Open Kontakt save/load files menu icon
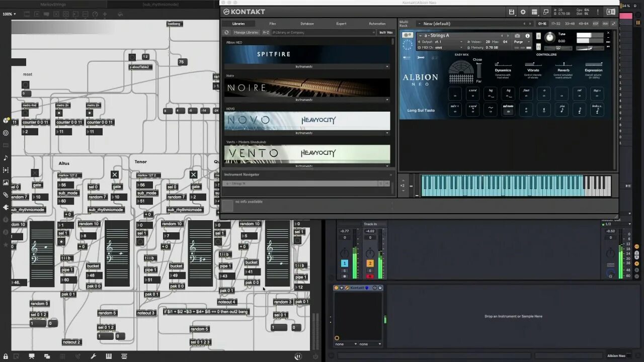644x362 pixels. 512,12
